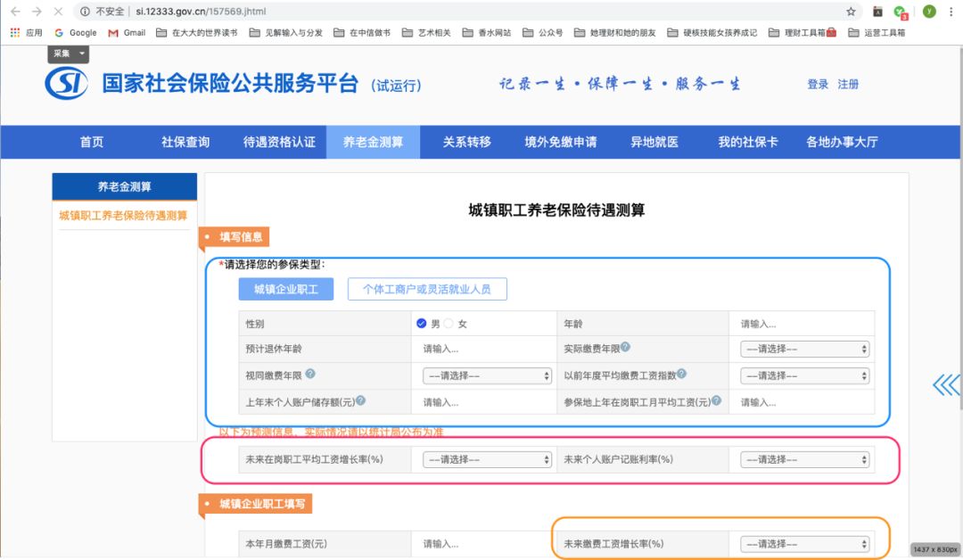Open the 各地办事大厅 nav tab
Screen dimensions: 963x560
842,142
